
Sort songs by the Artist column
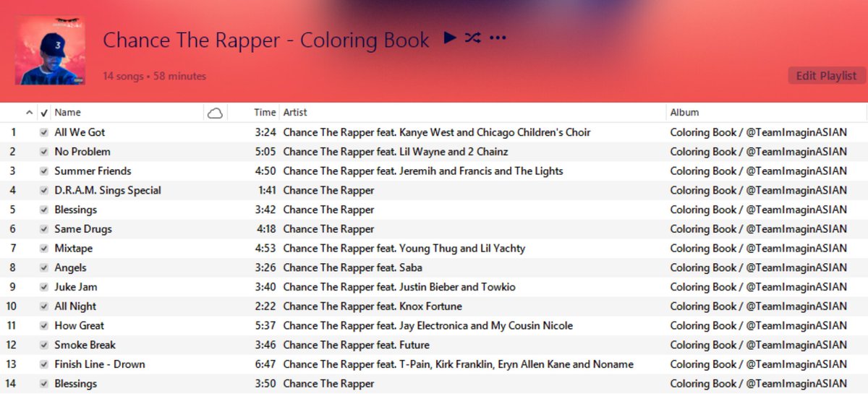pos(295,113)
